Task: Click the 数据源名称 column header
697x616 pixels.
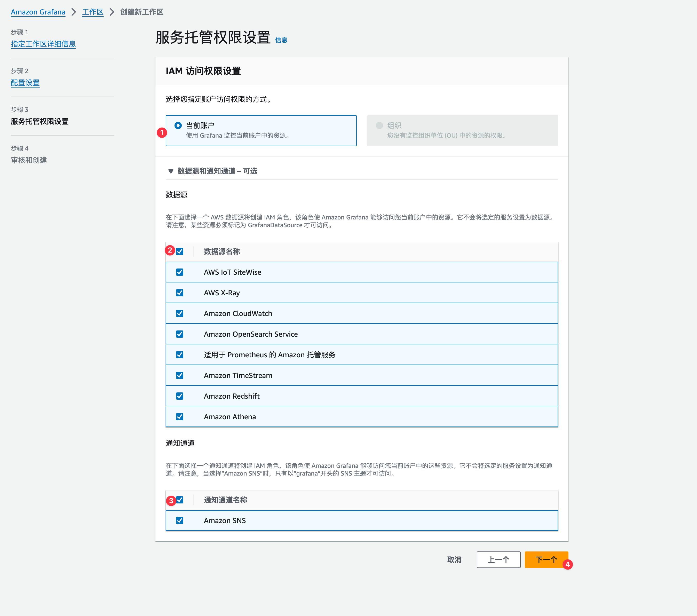Action: (x=222, y=251)
